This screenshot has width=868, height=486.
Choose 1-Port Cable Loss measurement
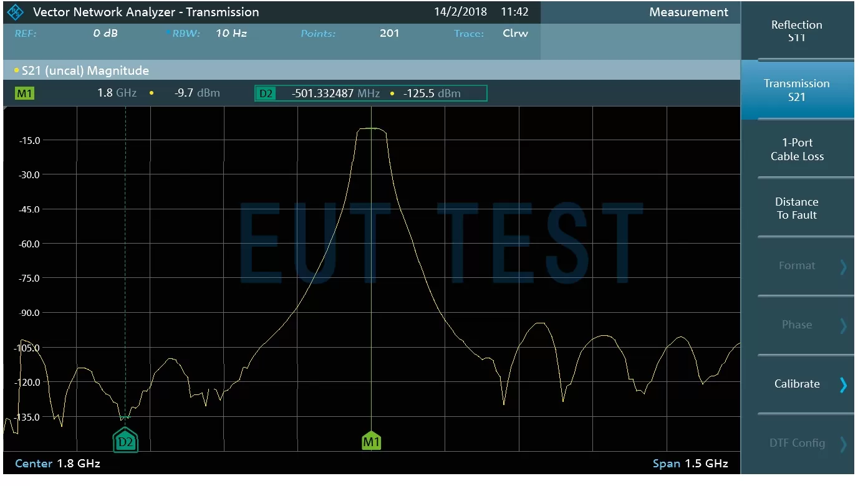coord(796,150)
